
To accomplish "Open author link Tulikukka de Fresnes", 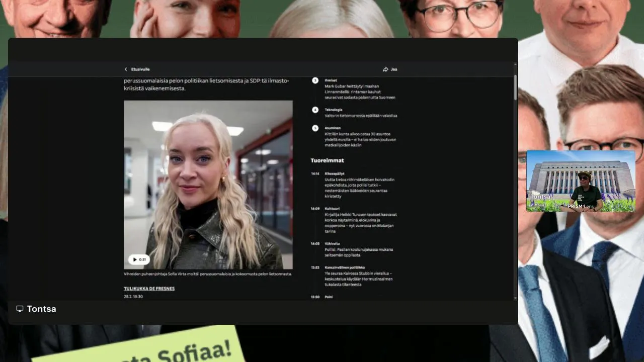I will 149,289.
